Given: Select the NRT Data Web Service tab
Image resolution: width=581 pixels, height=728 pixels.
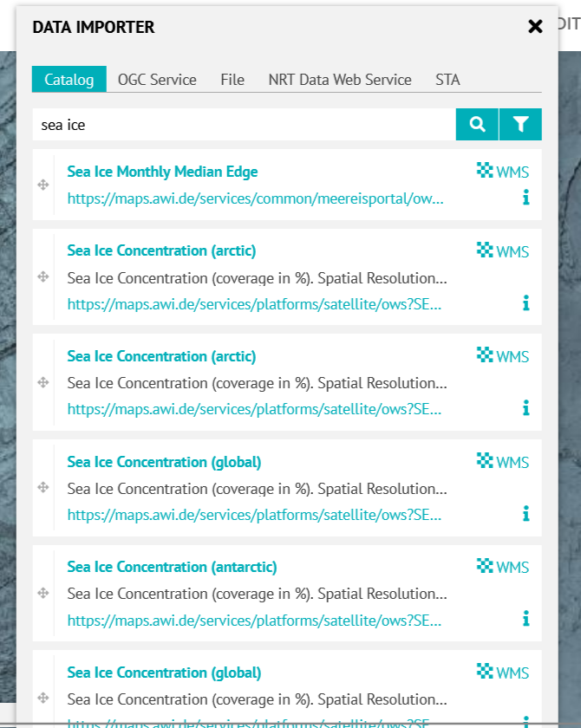Looking at the screenshot, I should tap(340, 80).
